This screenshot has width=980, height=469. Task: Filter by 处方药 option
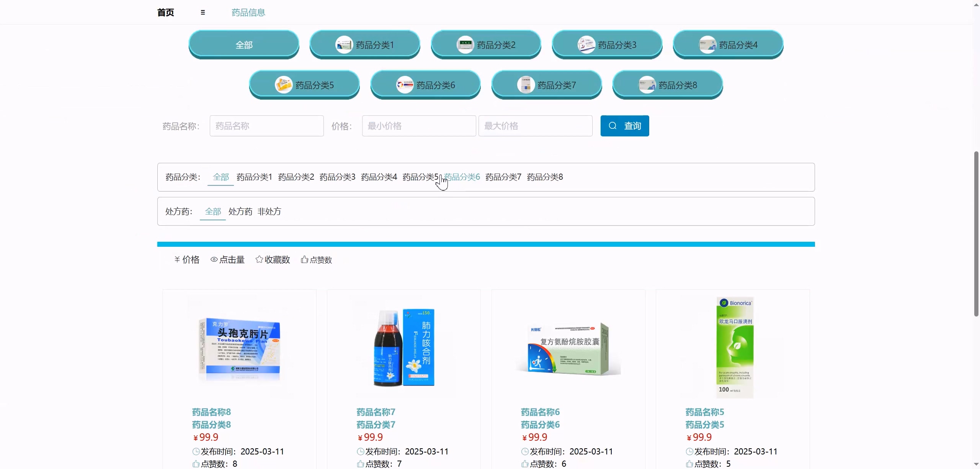coord(240,212)
